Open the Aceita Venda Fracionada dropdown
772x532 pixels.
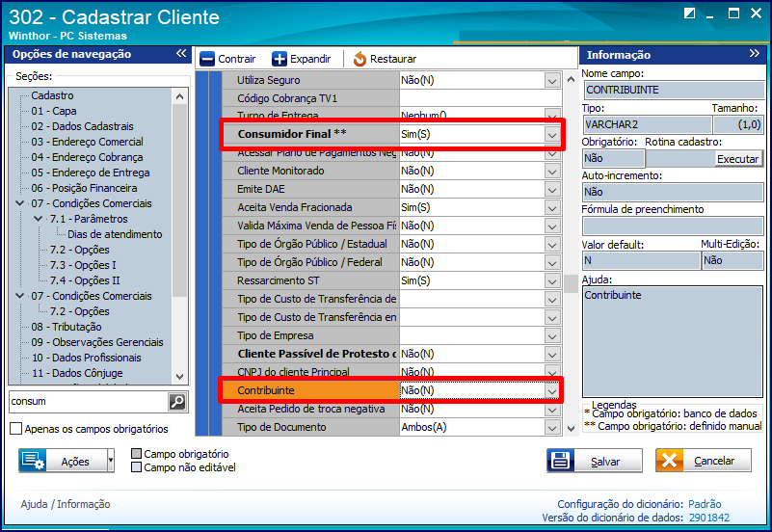click(552, 207)
